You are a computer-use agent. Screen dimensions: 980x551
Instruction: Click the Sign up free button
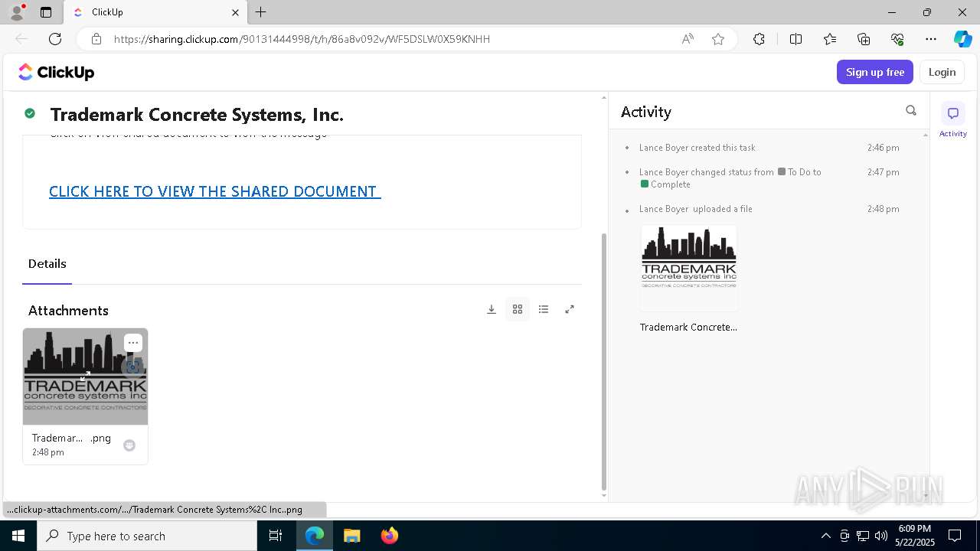point(875,72)
